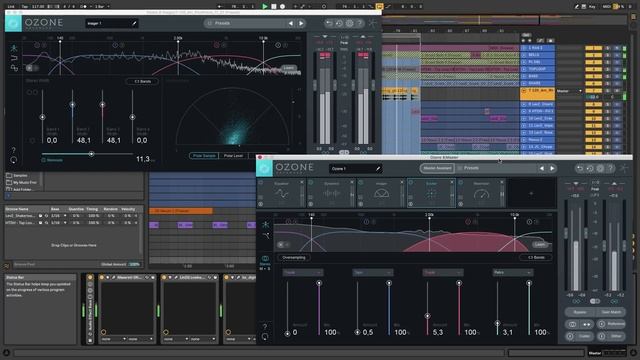This screenshot has height=360, width=640.
Task: Adjust band 3 Amount slider showing 5,3
Action: coord(427,316)
